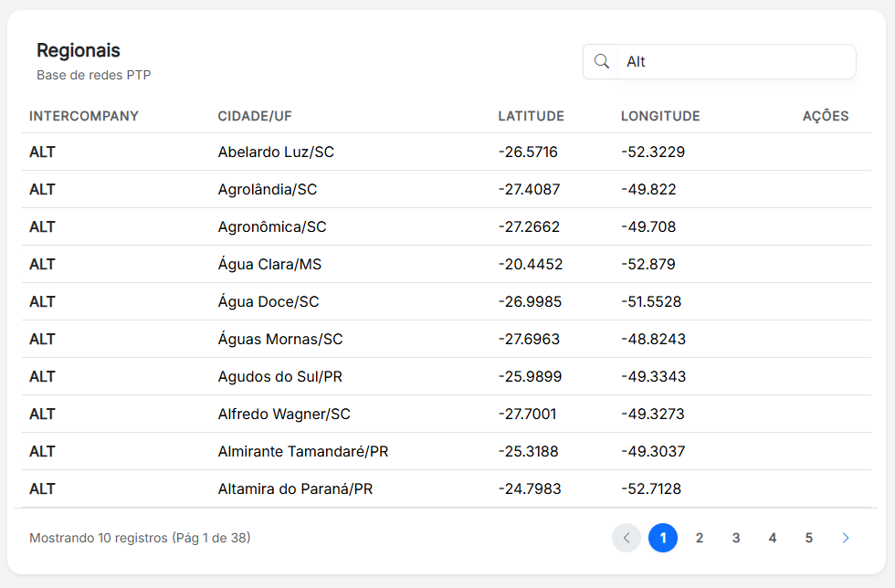Click the Altamira do Paraná/PR row

pos(295,488)
